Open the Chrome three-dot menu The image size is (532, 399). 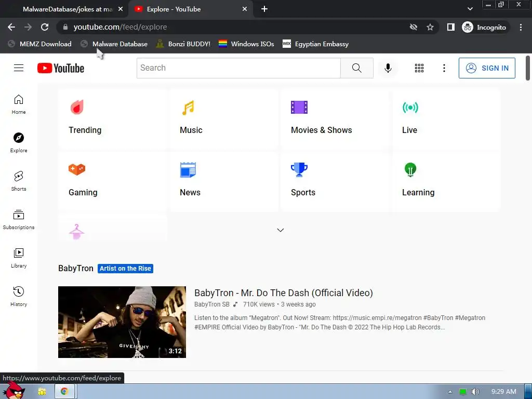[521, 27]
